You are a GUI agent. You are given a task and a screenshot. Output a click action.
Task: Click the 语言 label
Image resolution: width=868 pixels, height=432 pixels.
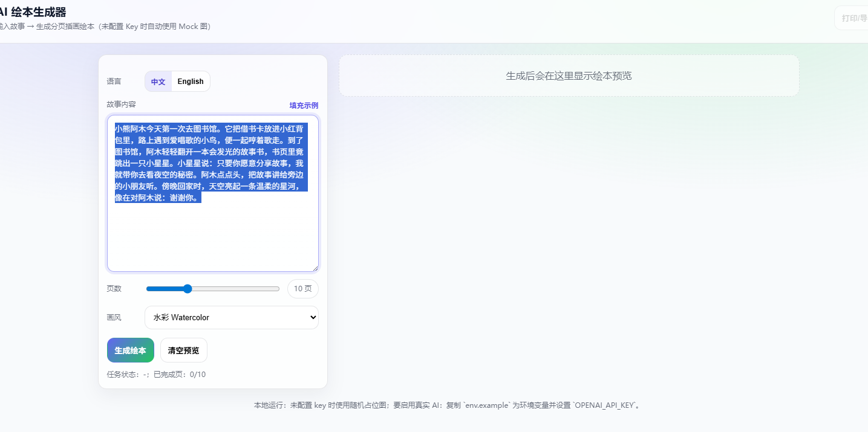[x=114, y=82]
